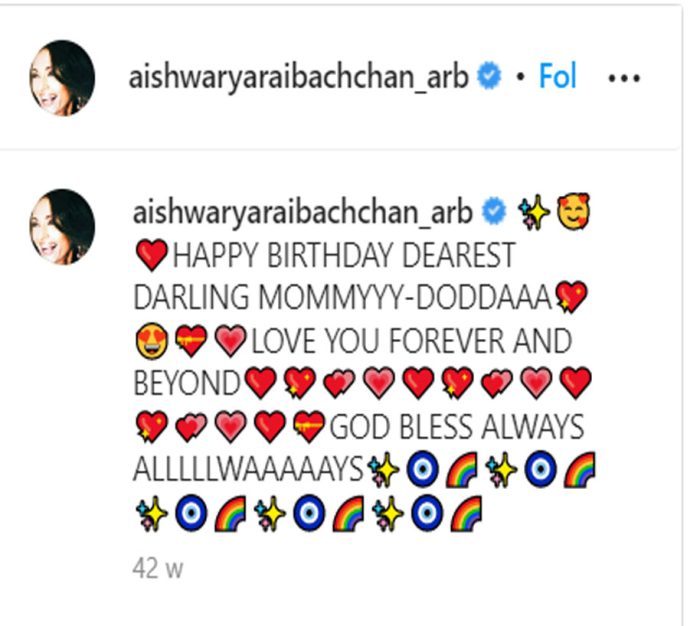Click the final rainbow emoji ending the caption

(x=467, y=513)
